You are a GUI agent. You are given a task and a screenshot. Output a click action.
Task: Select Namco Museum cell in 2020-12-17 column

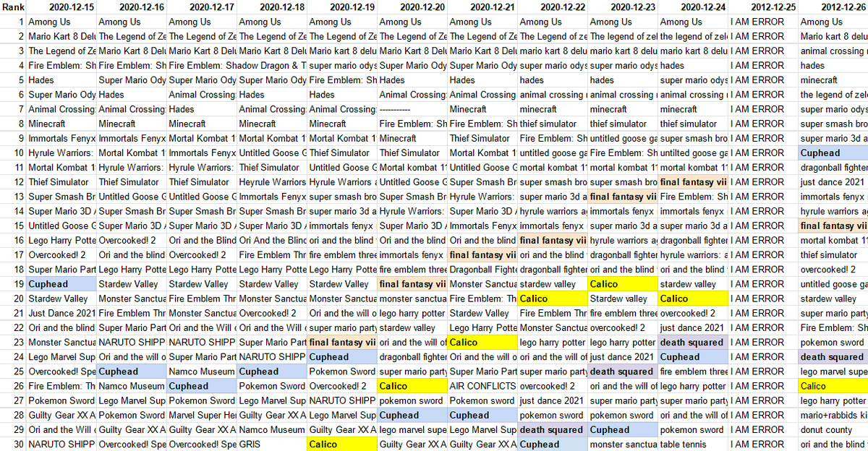tap(202, 371)
